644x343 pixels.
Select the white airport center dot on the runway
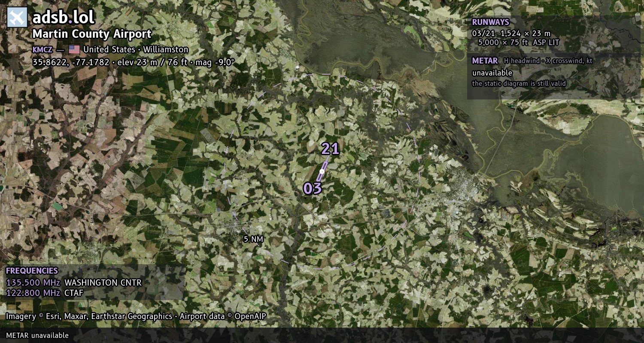322,171
